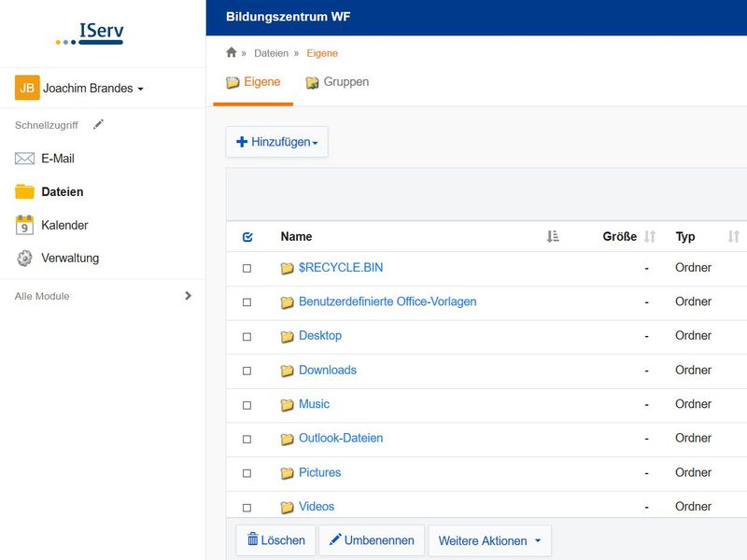Image resolution: width=747 pixels, height=560 pixels.
Task: Check the Benutzerdefinierte Office-Vorlagen checkbox
Action: (247, 302)
